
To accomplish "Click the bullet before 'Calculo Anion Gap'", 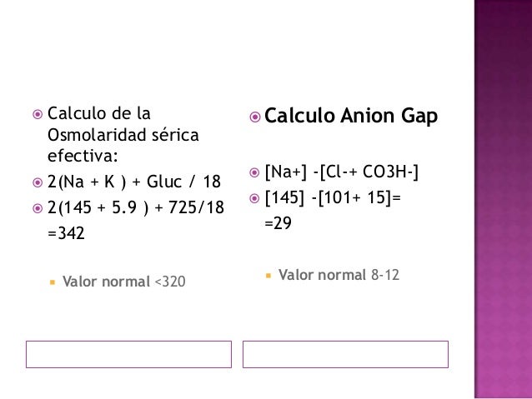I will tap(255, 117).
